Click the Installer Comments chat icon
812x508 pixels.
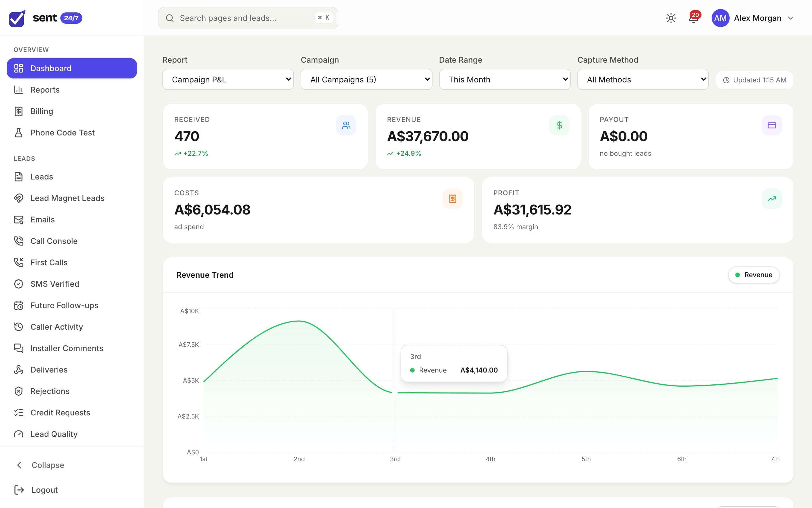18,349
